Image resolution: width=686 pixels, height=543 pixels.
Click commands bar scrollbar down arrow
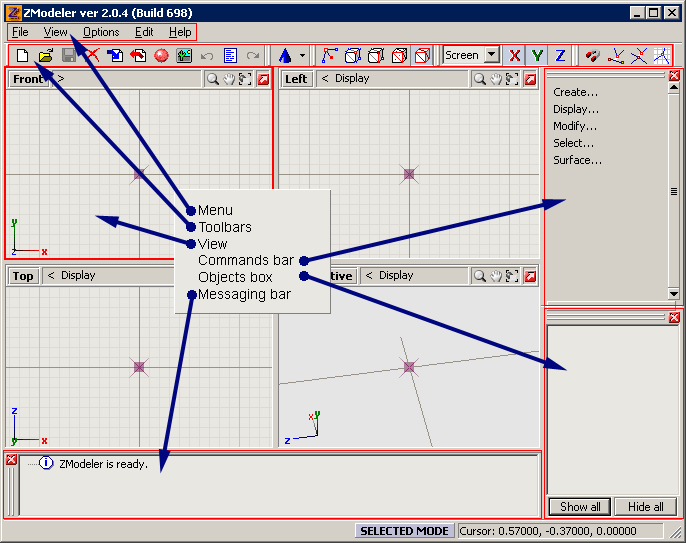coord(674,294)
